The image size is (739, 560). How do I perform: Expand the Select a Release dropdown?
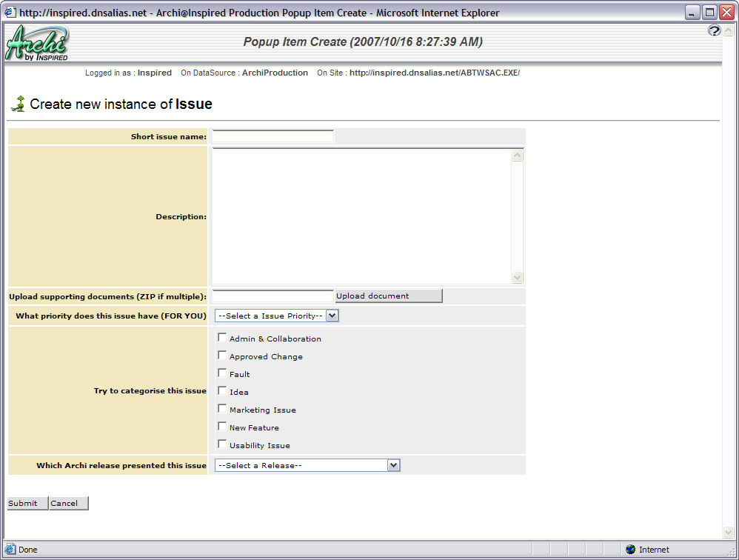pyautogui.click(x=394, y=465)
